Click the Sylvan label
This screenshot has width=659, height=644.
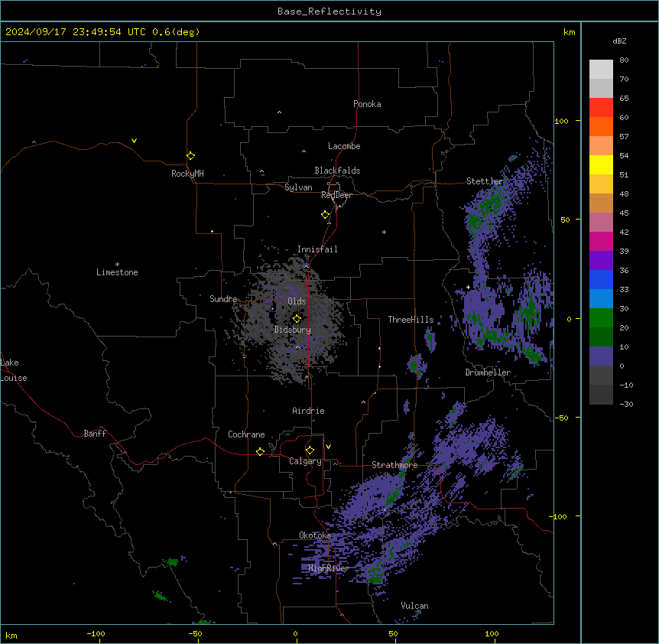point(298,187)
